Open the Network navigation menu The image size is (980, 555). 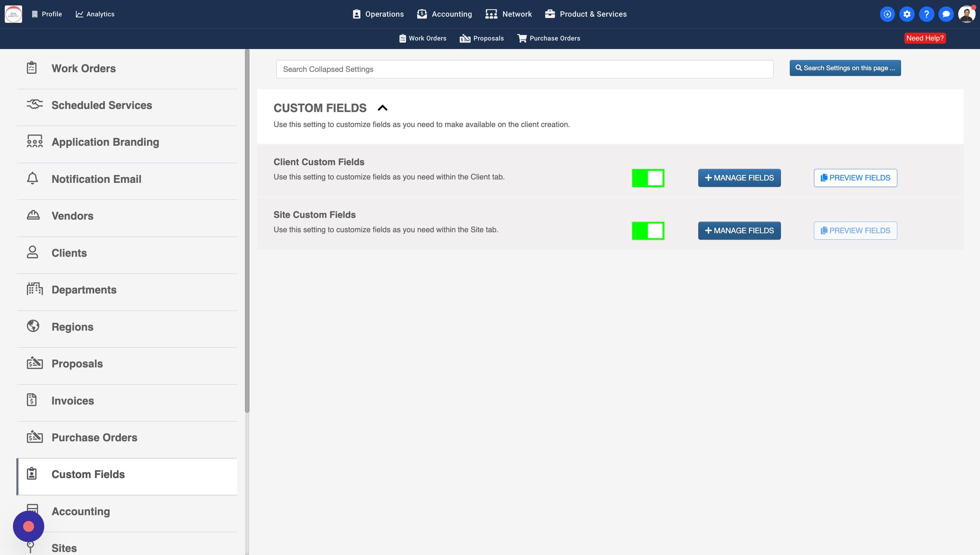[508, 14]
